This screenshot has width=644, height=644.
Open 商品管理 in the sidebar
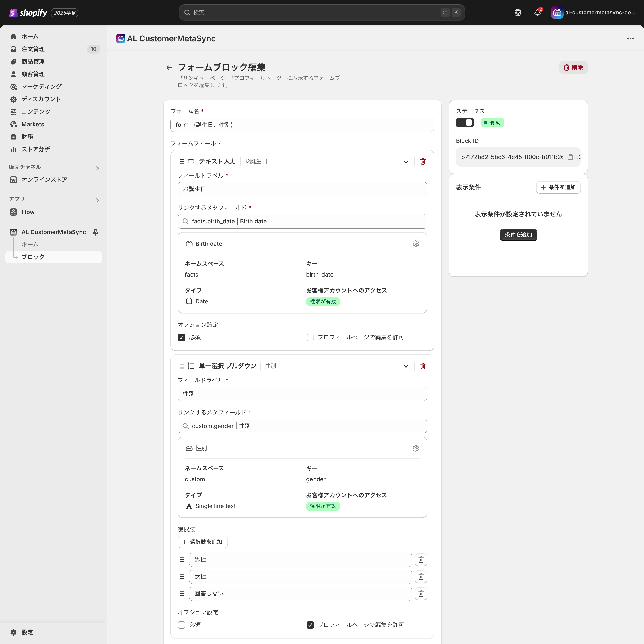pyautogui.click(x=54, y=62)
